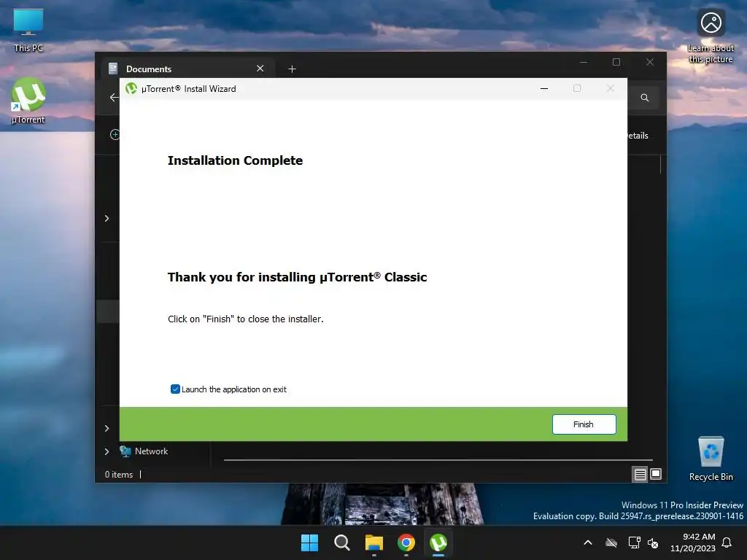Screen dimensions: 747x560
Task: Open File Explorer from the taskbar
Action: [374, 542]
